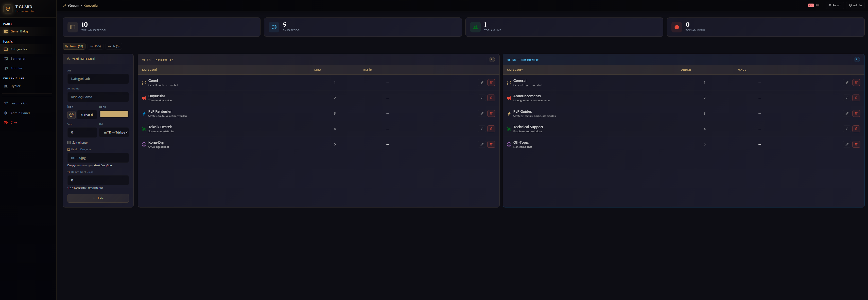The height and width of the screenshot is (300, 868).
Task: Delete the Duyurular category
Action: pyautogui.click(x=491, y=98)
